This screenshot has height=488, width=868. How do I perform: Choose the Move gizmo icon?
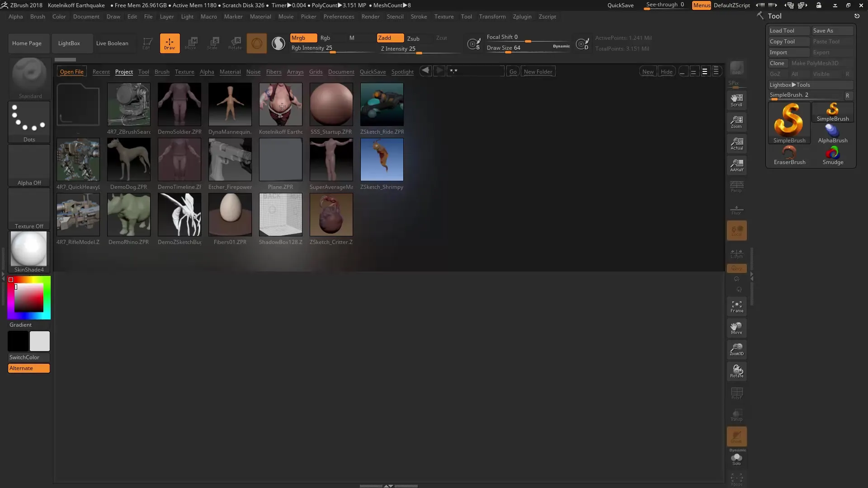click(191, 43)
